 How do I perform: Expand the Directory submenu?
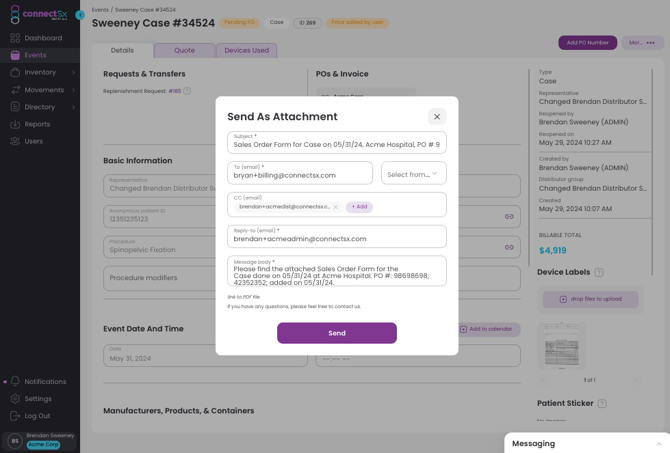(x=73, y=107)
